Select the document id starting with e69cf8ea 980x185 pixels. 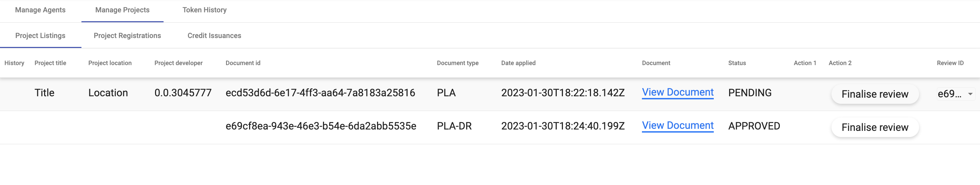point(321,126)
